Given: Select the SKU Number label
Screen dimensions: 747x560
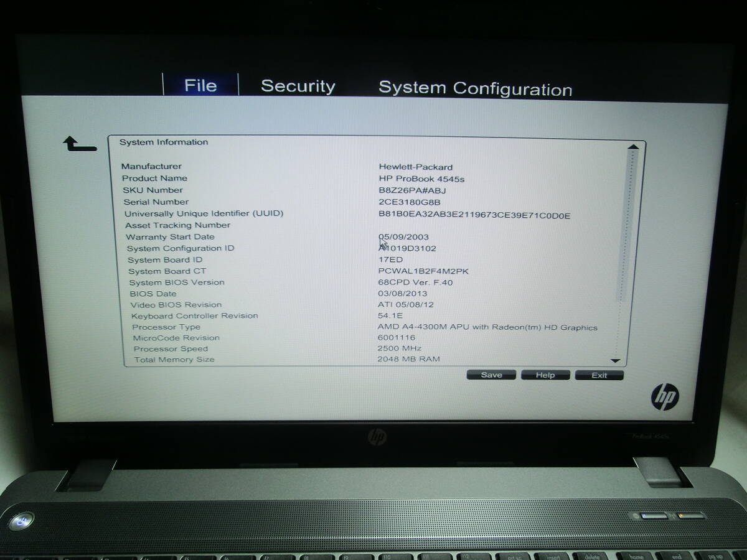Looking at the screenshot, I should [153, 190].
